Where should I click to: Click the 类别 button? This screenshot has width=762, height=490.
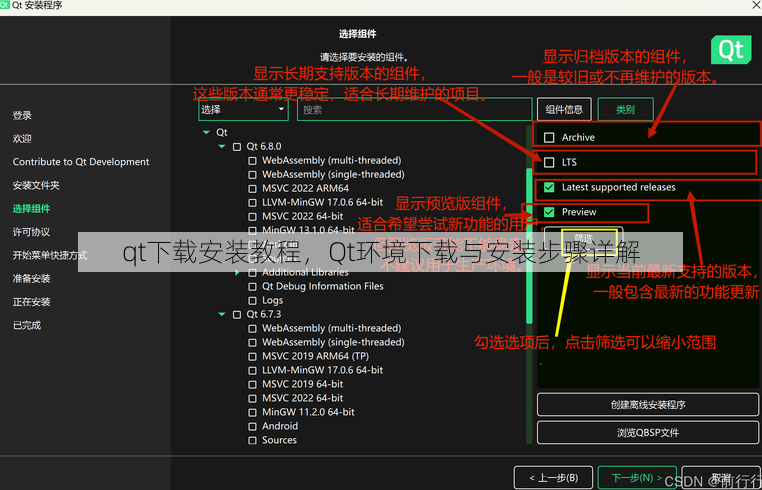(x=625, y=109)
